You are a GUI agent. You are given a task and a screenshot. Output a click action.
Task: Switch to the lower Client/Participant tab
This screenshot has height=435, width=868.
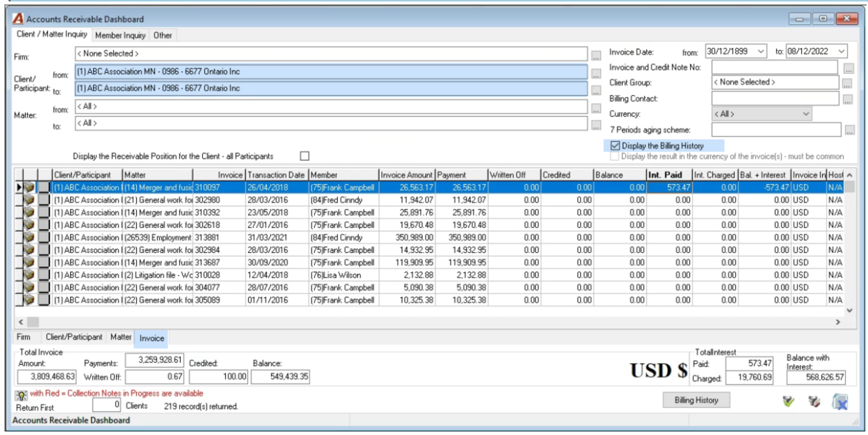pos(74,337)
